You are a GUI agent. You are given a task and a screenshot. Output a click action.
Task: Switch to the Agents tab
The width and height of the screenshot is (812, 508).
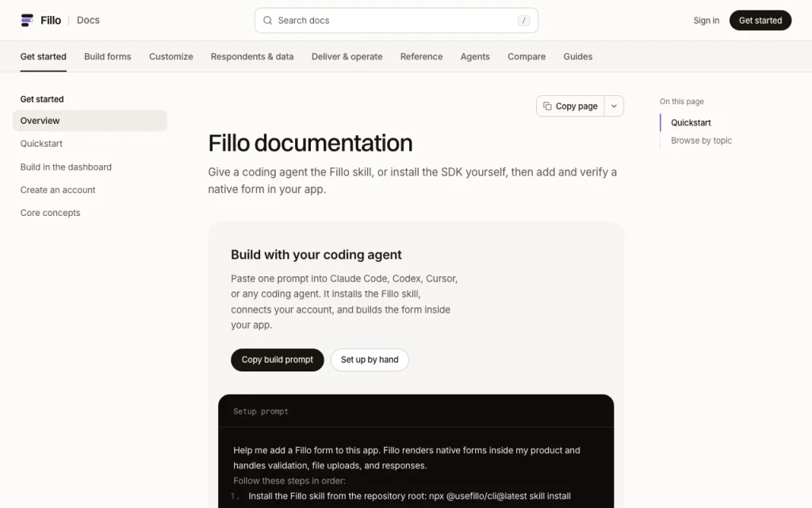pyautogui.click(x=475, y=56)
